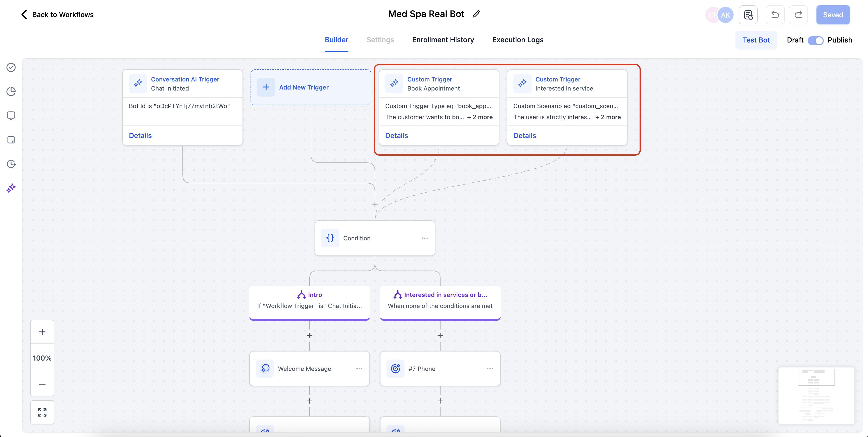Click the minimap thumbnail in corner
Image resolution: width=868 pixels, height=437 pixels.
[x=816, y=395]
